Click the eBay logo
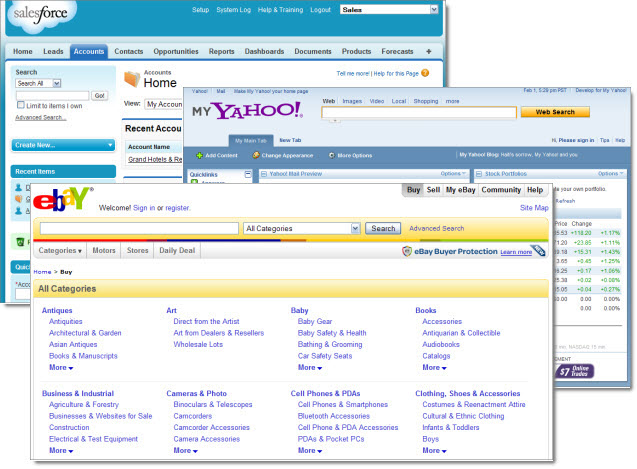 pyautogui.click(x=63, y=200)
